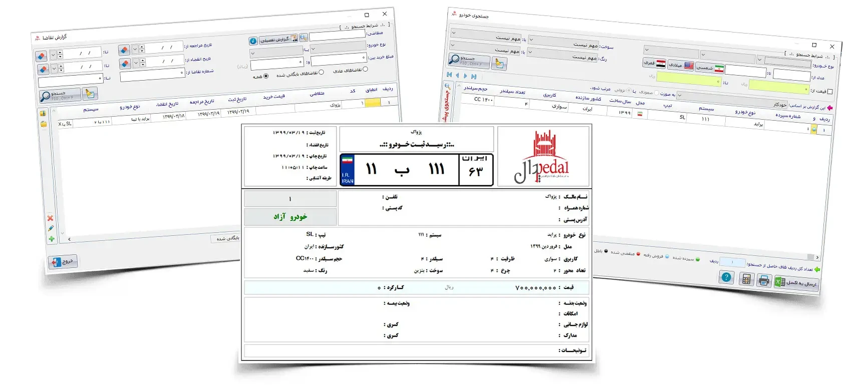
Task: Go to the previous record in car search
Action: point(457,75)
